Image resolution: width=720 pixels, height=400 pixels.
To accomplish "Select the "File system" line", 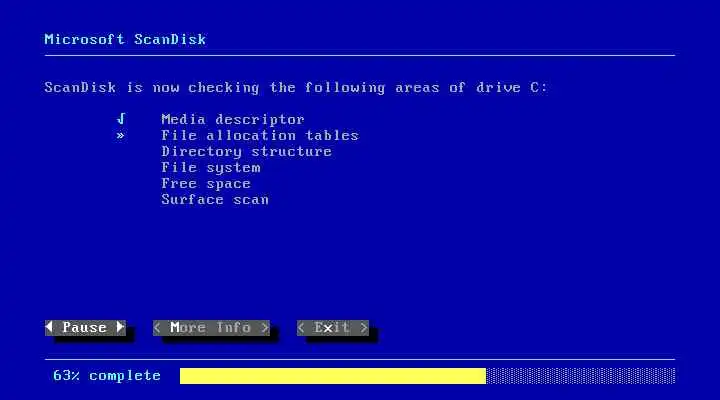I will (211, 168).
